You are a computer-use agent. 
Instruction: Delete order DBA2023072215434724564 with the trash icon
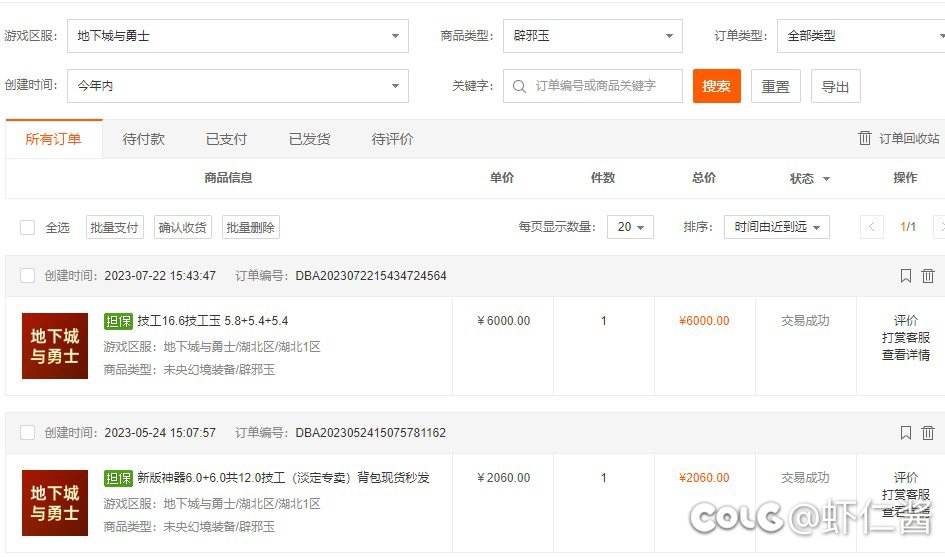click(x=928, y=276)
